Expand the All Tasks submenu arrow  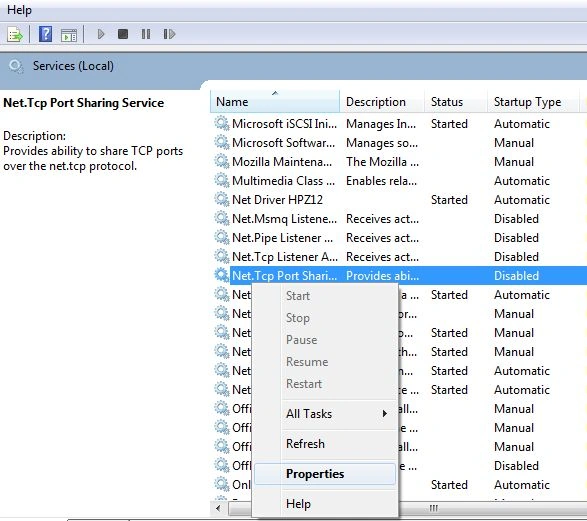pyautogui.click(x=384, y=414)
